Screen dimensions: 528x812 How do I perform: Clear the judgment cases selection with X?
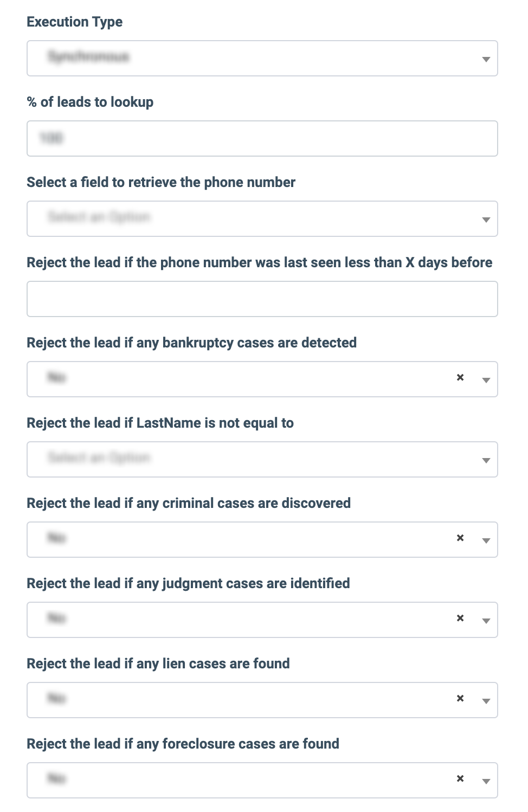coord(460,618)
